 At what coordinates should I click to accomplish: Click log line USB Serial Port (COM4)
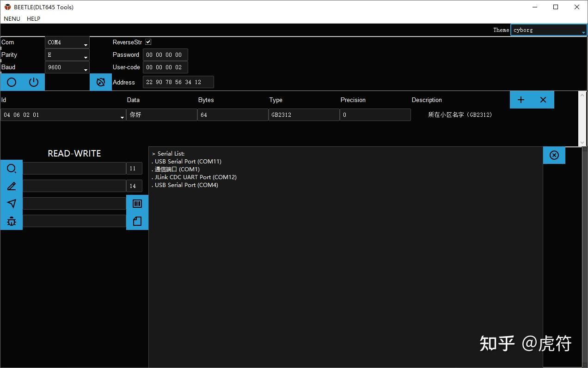185,185
